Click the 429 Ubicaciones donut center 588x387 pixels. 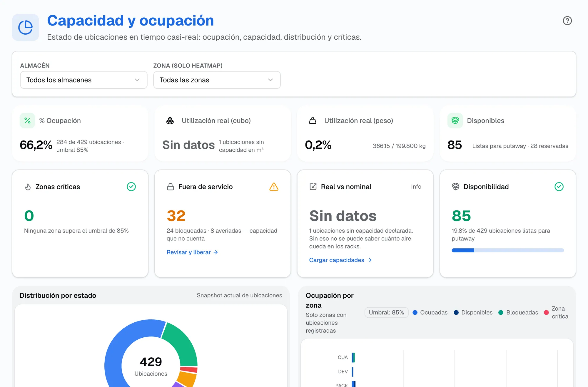[151, 366]
